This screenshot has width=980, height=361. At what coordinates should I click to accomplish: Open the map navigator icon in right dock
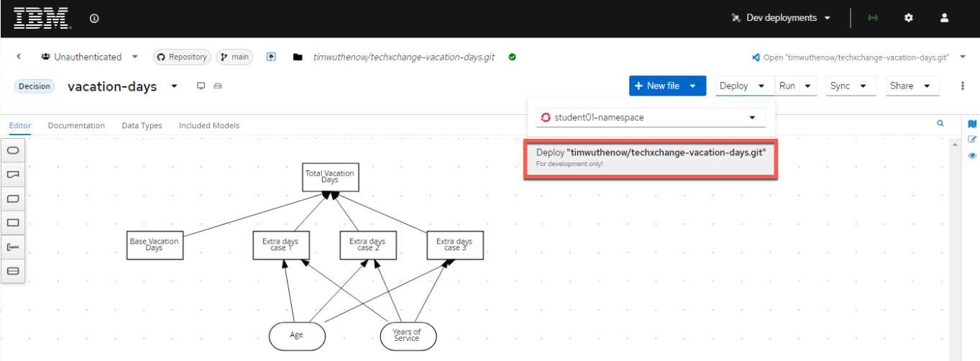pyautogui.click(x=972, y=124)
